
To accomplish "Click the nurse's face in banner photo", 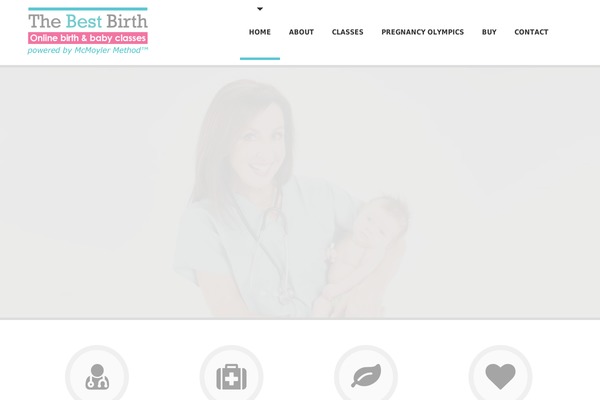I will coord(260,145).
